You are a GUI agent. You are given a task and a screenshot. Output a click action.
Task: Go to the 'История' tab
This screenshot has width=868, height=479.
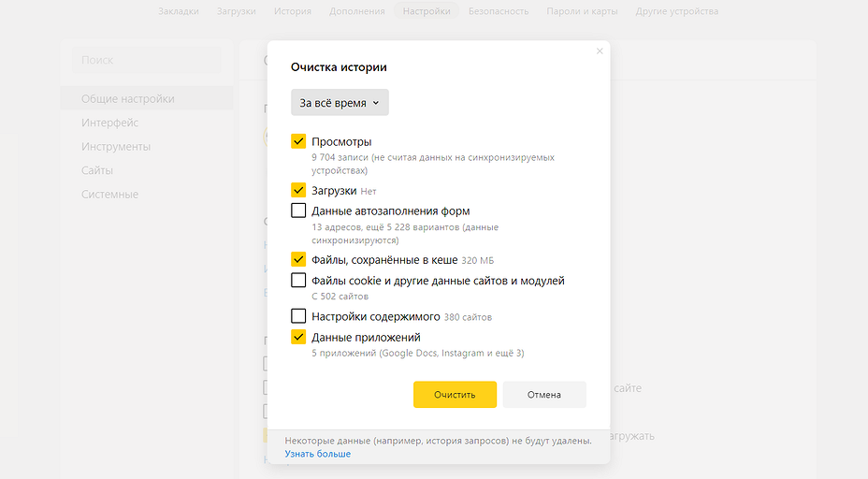click(x=293, y=11)
